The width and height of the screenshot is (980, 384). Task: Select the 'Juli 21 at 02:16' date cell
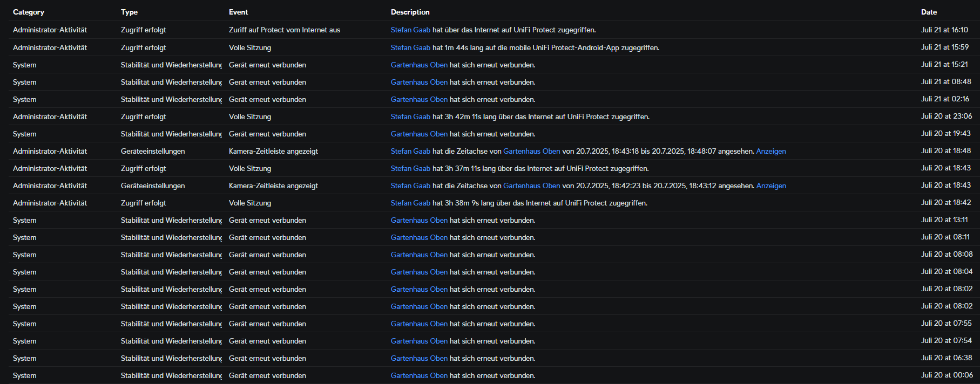945,99
